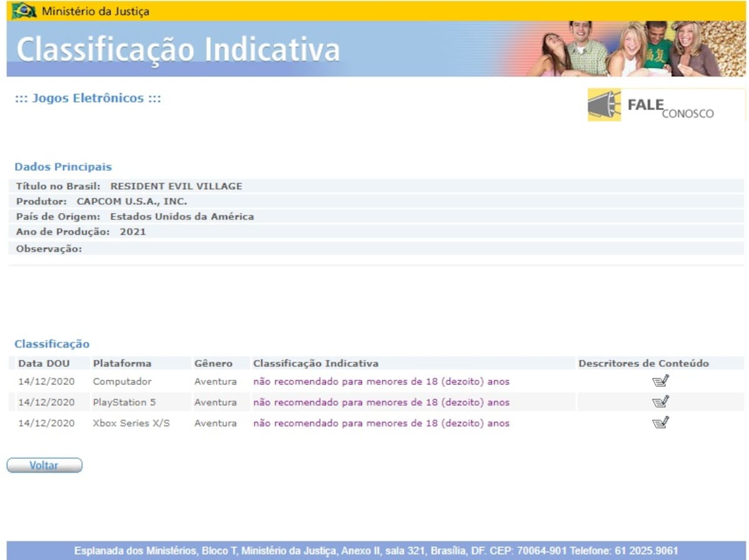The image size is (749, 560).
Task: Select the 'Classificação' section heading
Action: coord(52,344)
